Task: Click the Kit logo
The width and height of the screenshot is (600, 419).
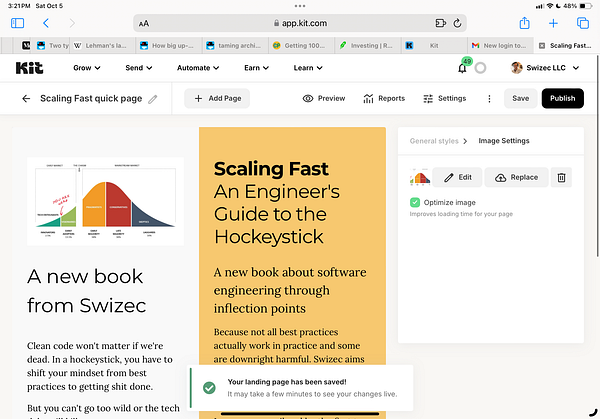Action: tap(29, 68)
